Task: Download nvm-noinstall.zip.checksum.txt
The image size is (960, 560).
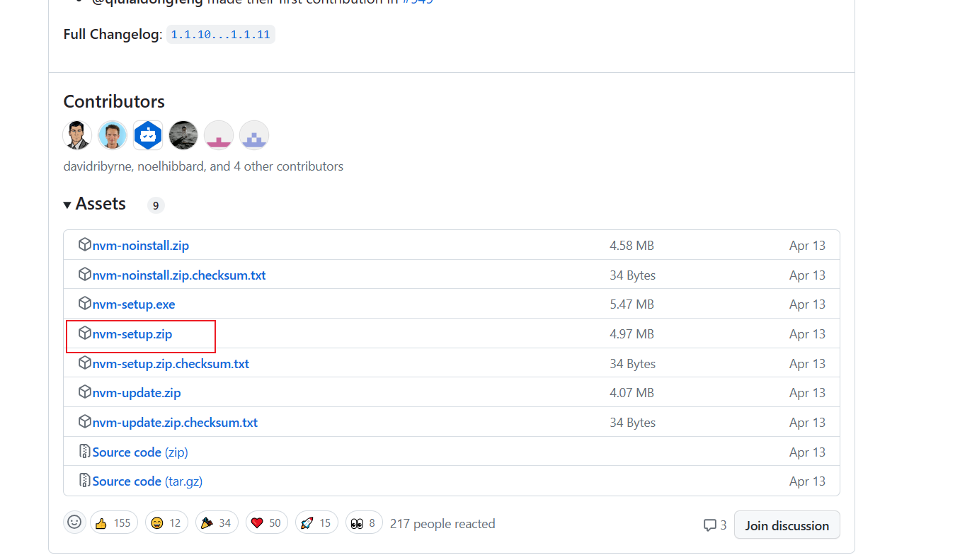Action: pyautogui.click(x=179, y=275)
